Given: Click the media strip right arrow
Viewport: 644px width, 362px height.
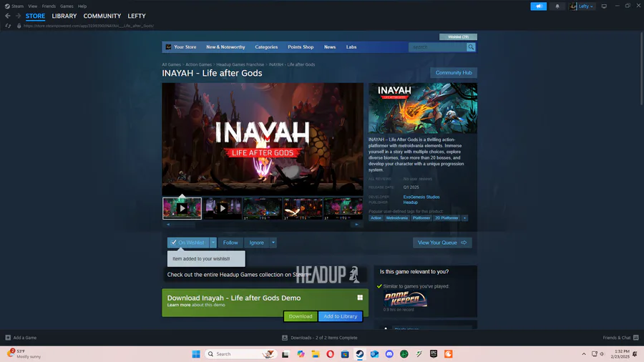Looking at the screenshot, I should [x=356, y=225].
